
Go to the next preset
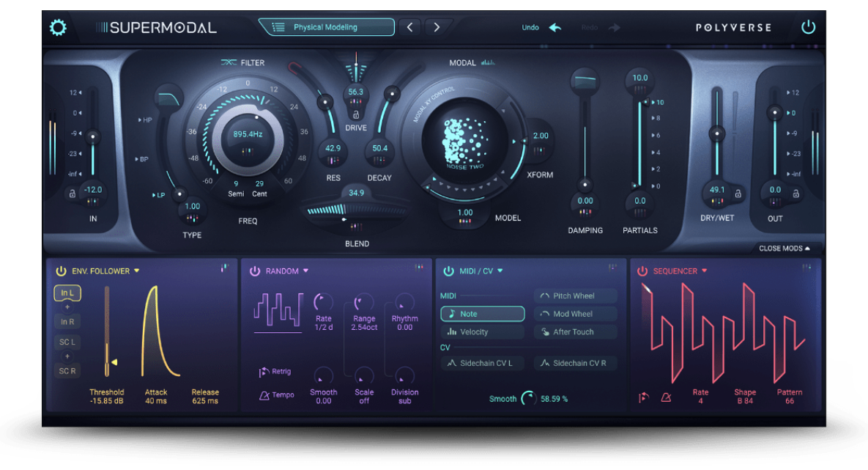point(437,27)
